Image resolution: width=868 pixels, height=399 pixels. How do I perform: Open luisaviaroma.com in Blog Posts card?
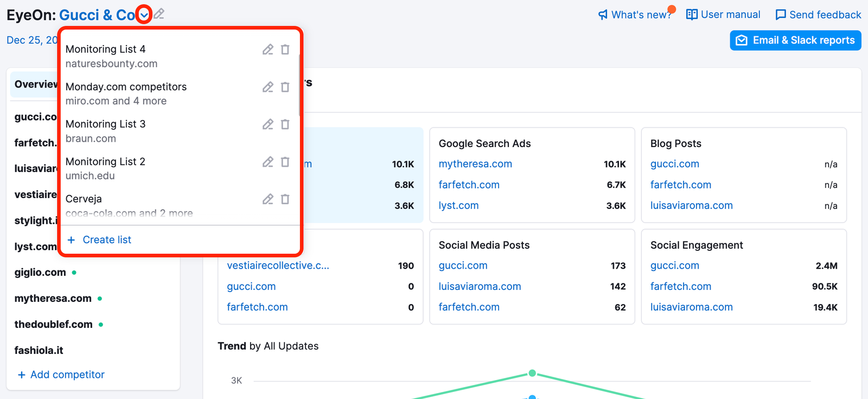tap(691, 206)
